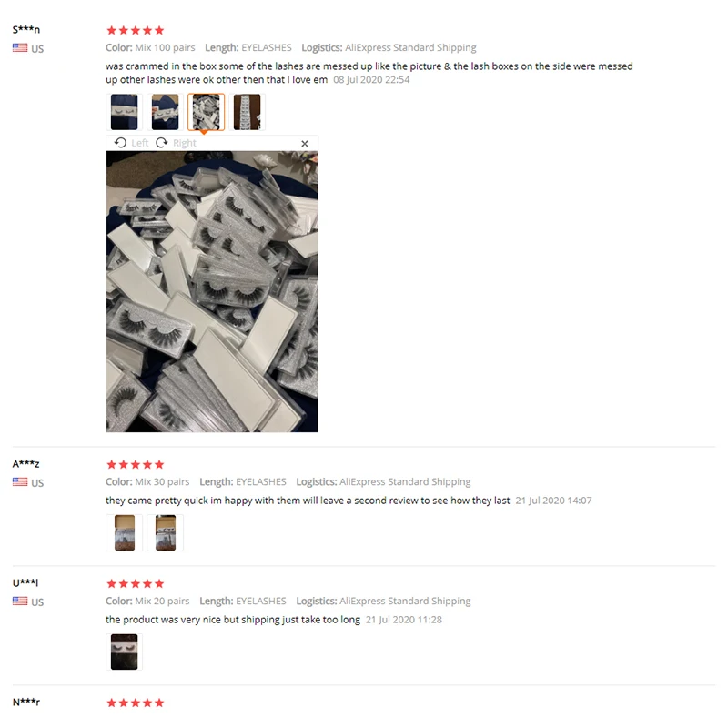Click the reviewer name S***n
Viewport: 728px width, 728px height.
click(26, 30)
